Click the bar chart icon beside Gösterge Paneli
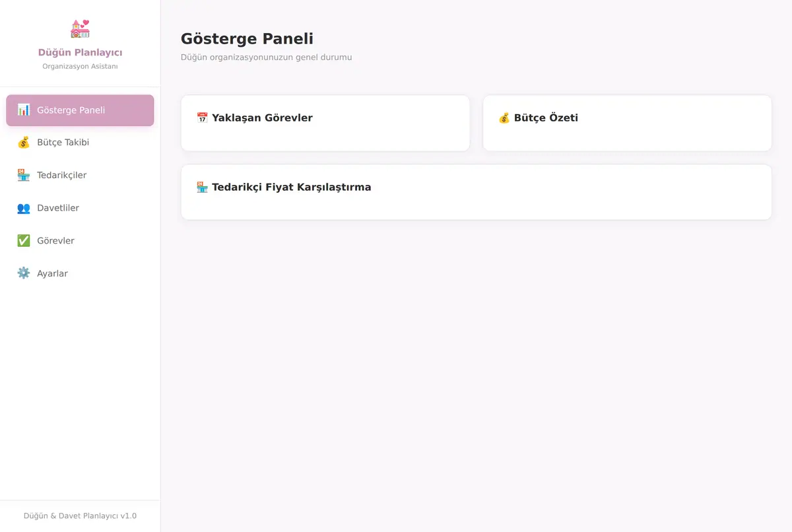792x532 pixels. pyautogui.click(x=24, y=110)
